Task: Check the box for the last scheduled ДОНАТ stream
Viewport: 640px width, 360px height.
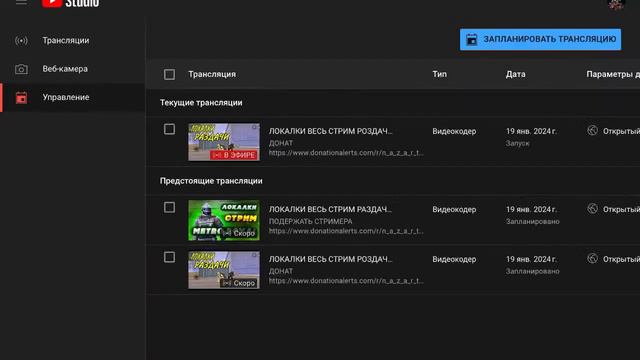Action: point(169,257)
